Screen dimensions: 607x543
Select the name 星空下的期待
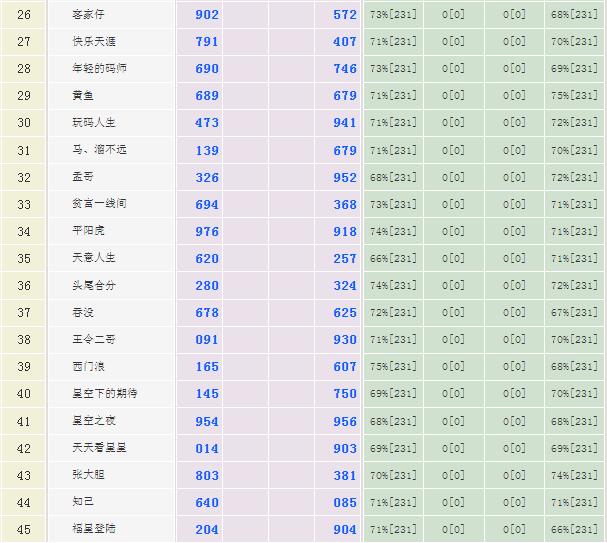click(x=104, y=393)
